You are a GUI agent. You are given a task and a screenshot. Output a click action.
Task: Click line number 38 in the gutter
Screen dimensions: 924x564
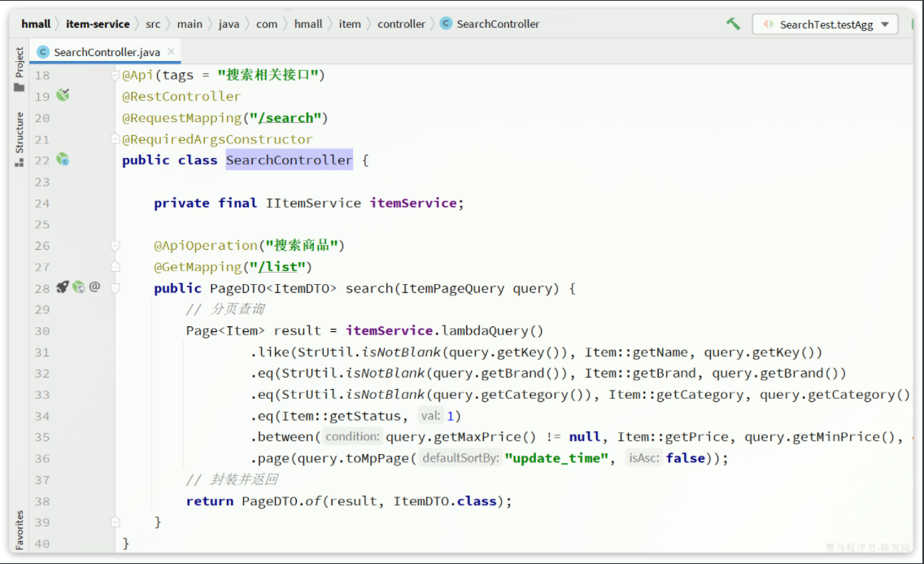coord(41,501)
